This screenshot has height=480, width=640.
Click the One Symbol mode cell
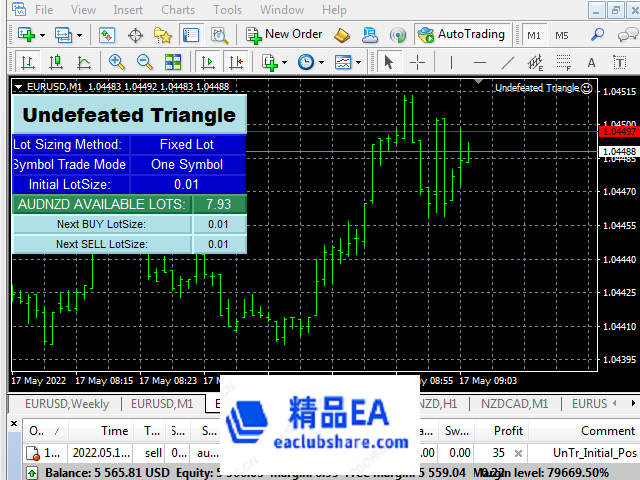[x=187, y=164]
